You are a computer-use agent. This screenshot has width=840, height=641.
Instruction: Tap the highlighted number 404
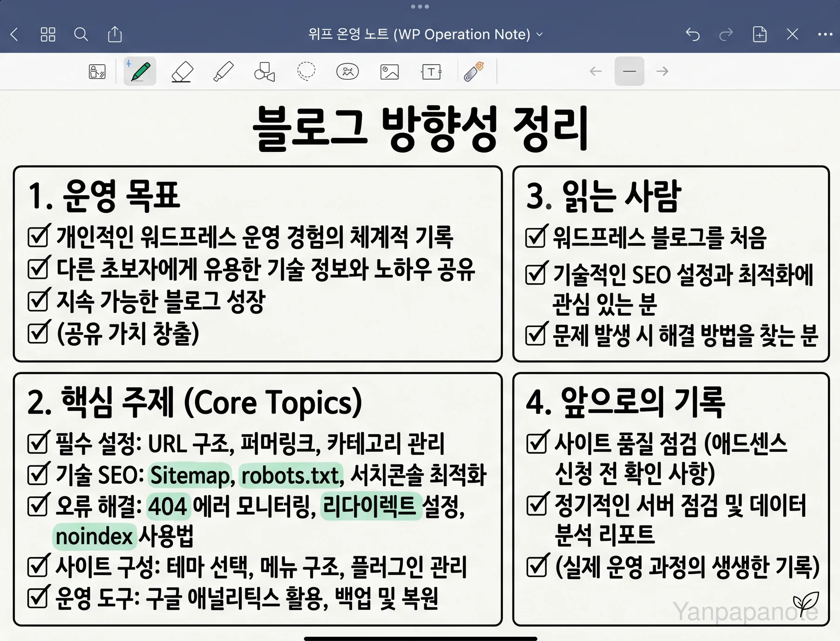(x=168, y=506)
